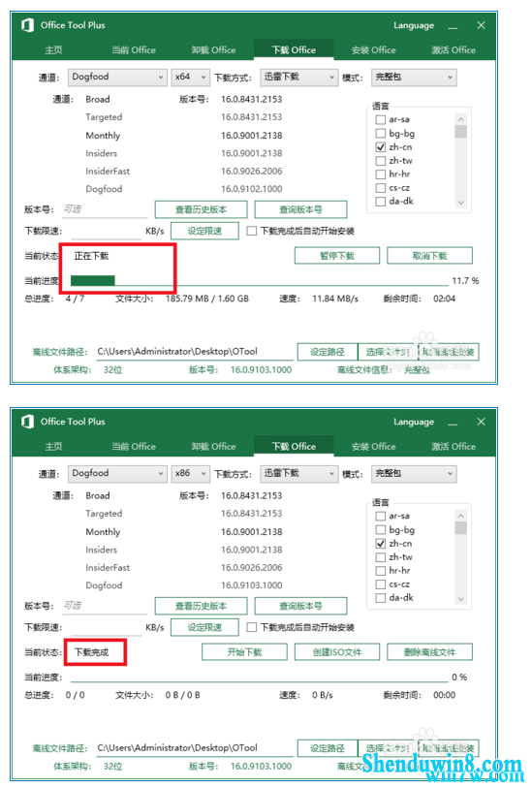The image size is (532, 788).
Task: Click language list up arrow in x86 window
Action: coord(460,516)
